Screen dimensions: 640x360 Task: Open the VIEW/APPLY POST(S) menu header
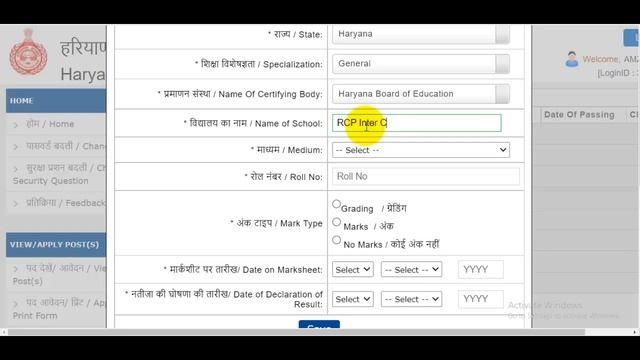[x=56, y=244]
